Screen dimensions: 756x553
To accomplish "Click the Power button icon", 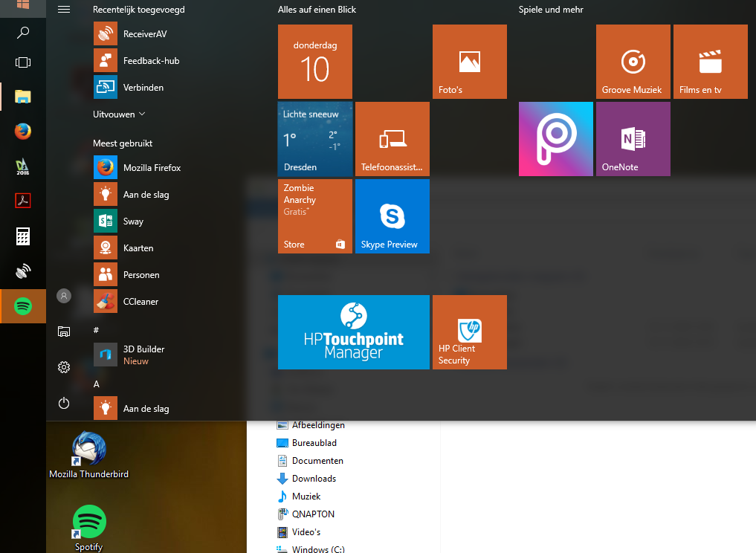I will pos(64,403).
